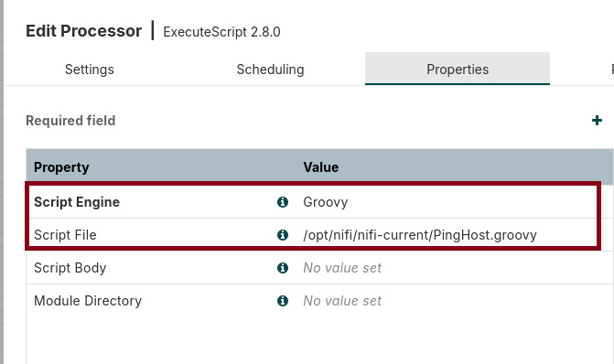Image resolution: width=614 pixels, height=364 pixels.
Task: Add a new property with the plus icon
Action: [597, 121]
